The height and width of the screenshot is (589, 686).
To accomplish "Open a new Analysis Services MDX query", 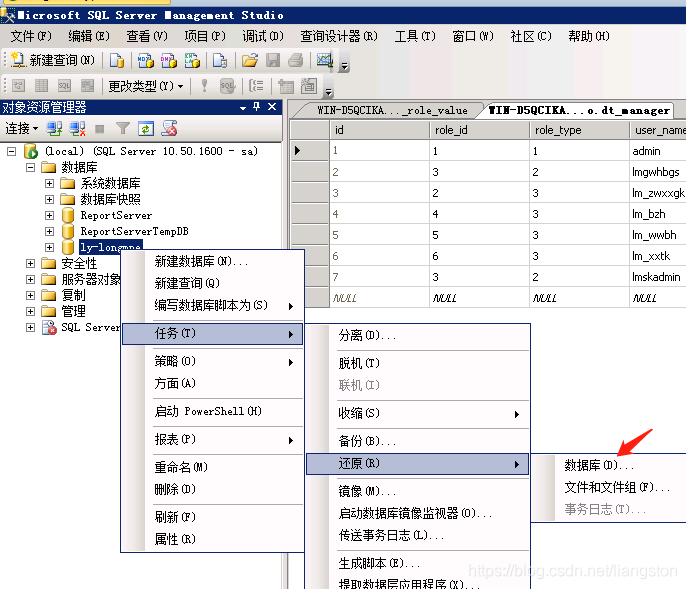I will tap(145, 60).
